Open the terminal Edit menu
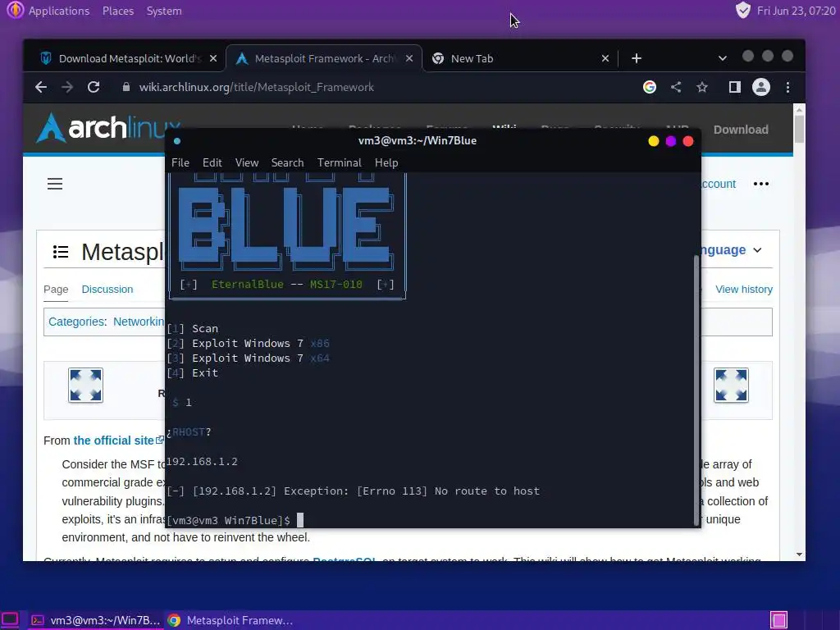Image resolution: width=840 pixels, height=630 pixels. [212, 162]
